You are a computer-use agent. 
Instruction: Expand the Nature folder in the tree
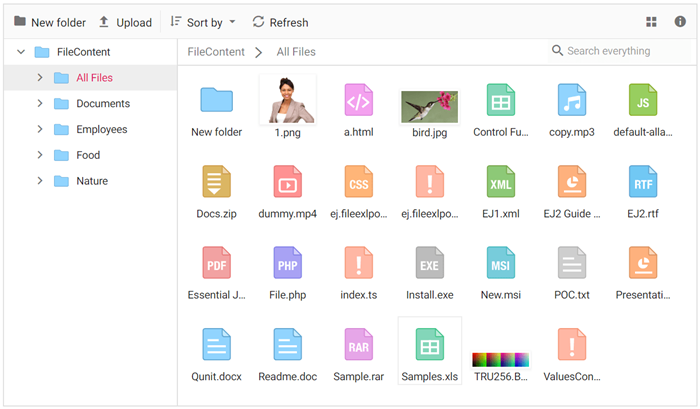[40, 181]
